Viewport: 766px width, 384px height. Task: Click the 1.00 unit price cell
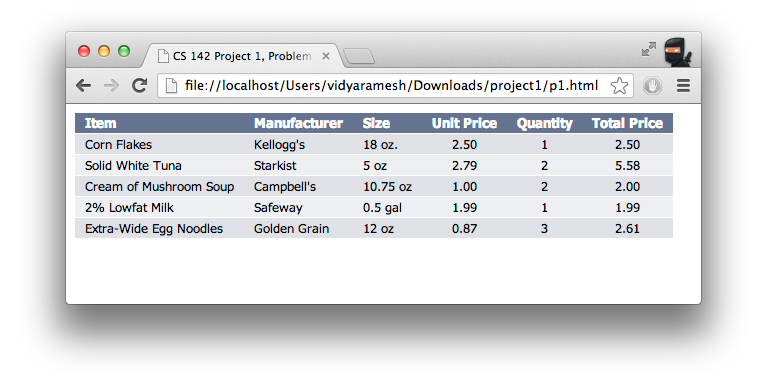(464, 187)
